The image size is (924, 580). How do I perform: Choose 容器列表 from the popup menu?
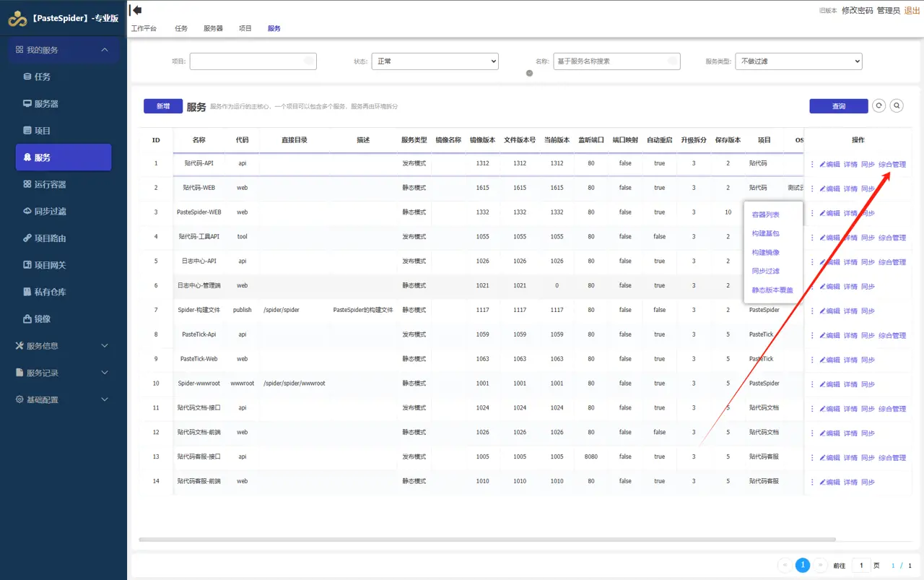coord(766,215)
